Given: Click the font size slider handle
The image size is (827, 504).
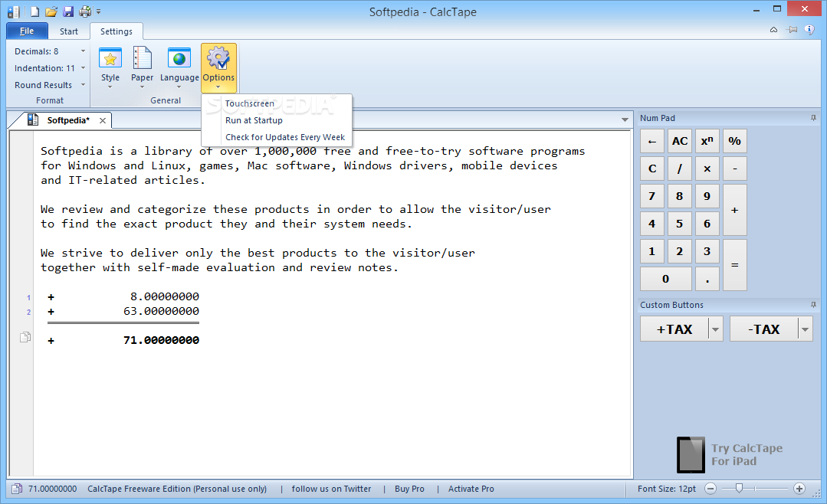Looking at the screenshot, I should [739, 489].
